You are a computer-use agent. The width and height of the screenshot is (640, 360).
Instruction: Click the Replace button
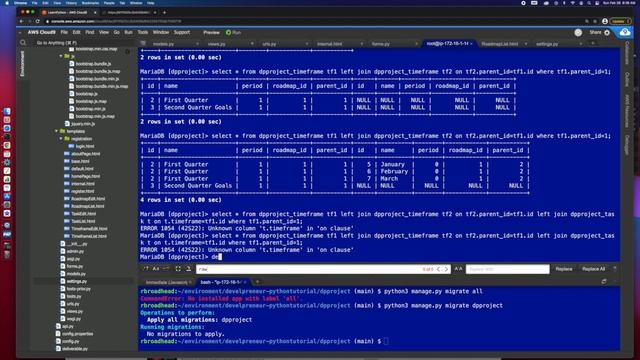coord(564,269)
